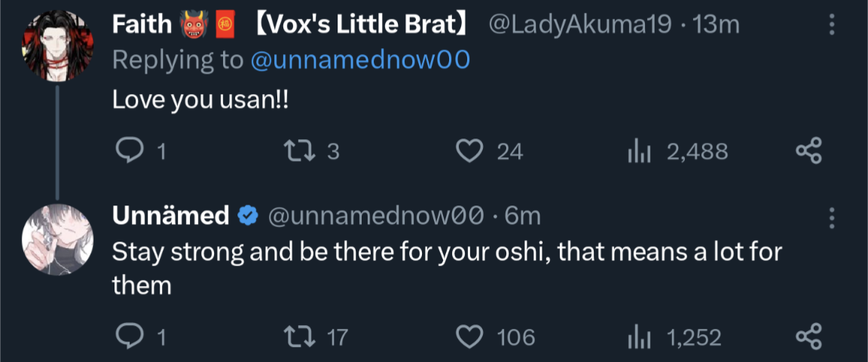Share Unnämed's tweet
This screenshot has height=362, width=868.
pos(808,337)
